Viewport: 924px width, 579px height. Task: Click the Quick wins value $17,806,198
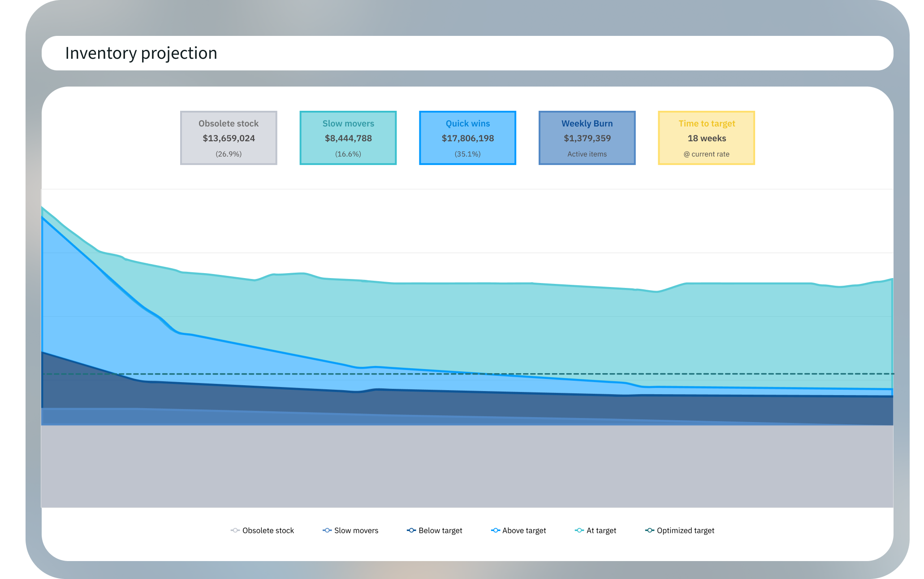pos(467,139)
